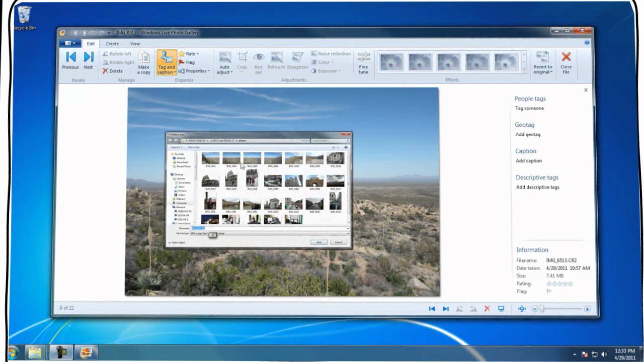Toggle the flag in Information panel

click(x=549, y=291)
